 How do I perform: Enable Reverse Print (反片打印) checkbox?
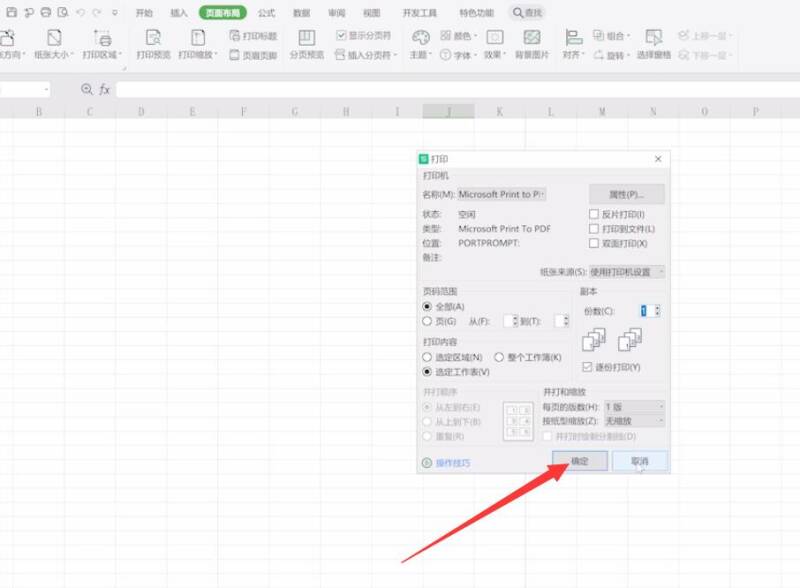(x=594, y=214)
